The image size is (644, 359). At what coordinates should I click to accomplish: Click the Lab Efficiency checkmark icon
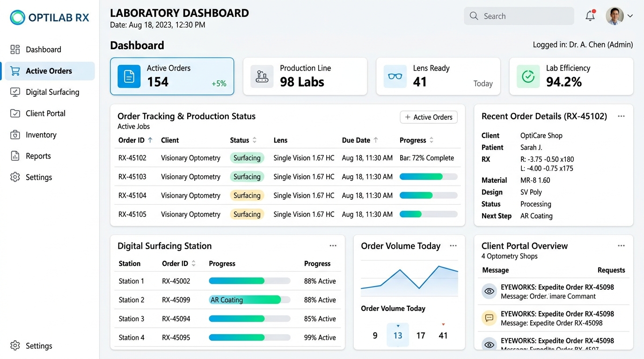528,76
